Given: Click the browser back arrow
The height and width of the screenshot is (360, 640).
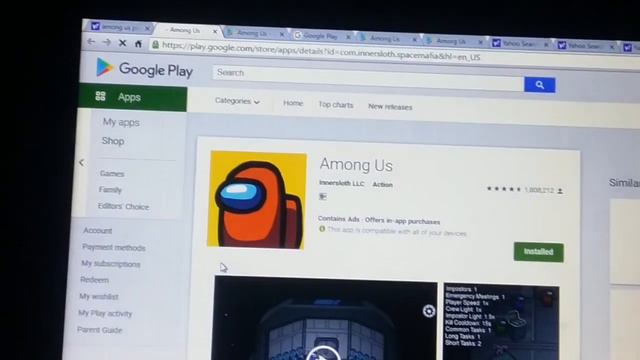Looking at the screenshot, I should pos(91,42).
